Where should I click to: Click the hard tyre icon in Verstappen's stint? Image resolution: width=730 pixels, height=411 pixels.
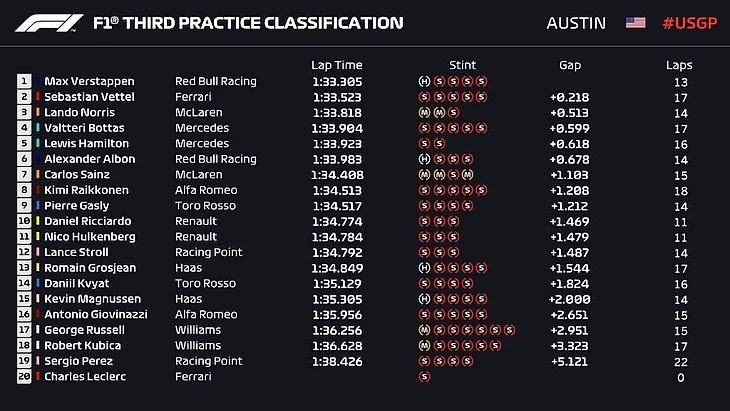coord(425,81)
